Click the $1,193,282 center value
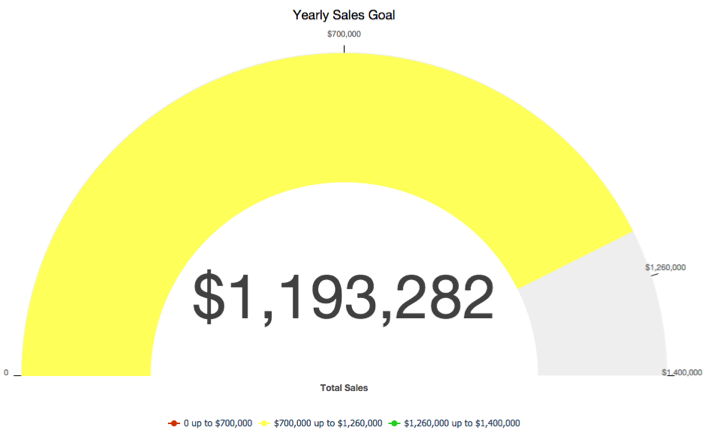The width and height of the screenshot is (707, 437). 344,298
